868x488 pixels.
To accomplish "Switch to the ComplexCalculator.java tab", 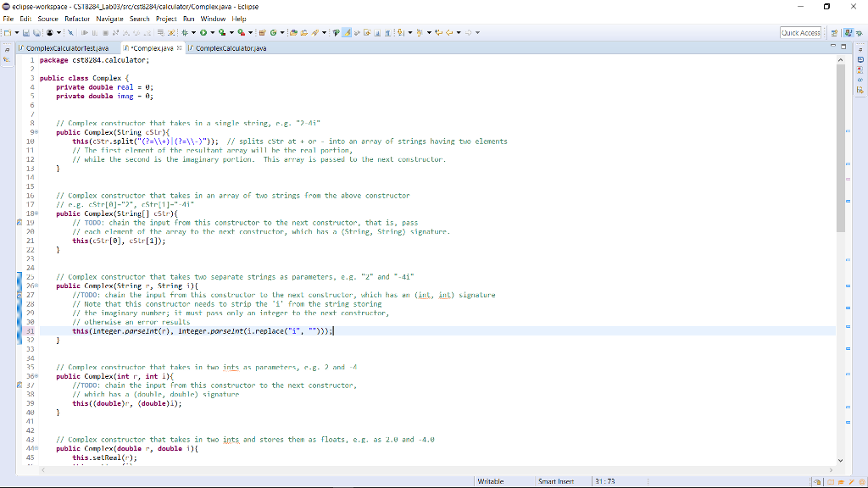I will [x=231, y=48].
